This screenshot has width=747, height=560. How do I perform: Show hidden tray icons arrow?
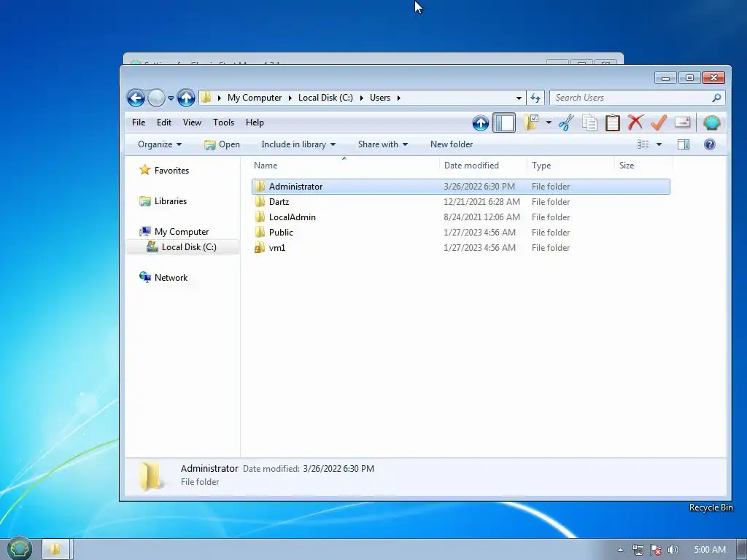click(620, 550)
